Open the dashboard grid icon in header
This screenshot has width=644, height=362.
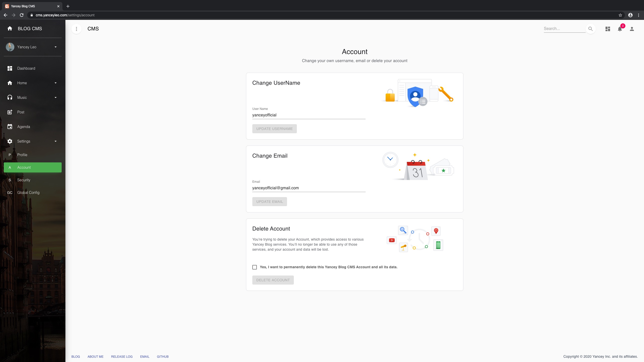(x=608, y=29)
